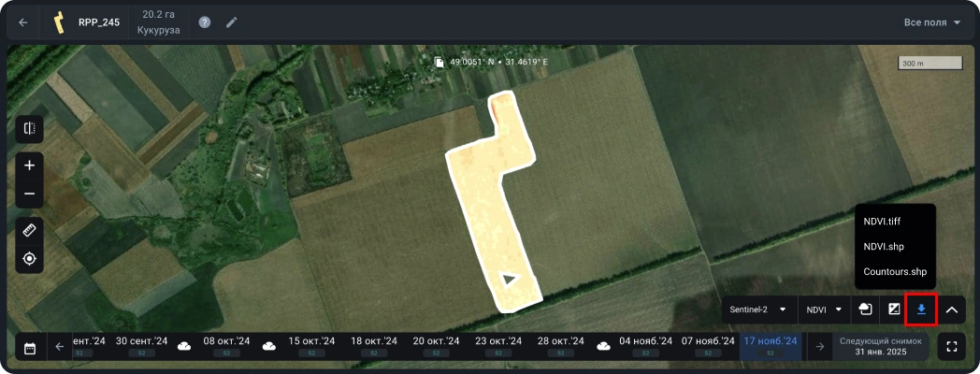Viewport: 980px width, 374px height.
Task: Open the NDVI index dropdown
Action: pyautogui.click(x=824, y=309)
